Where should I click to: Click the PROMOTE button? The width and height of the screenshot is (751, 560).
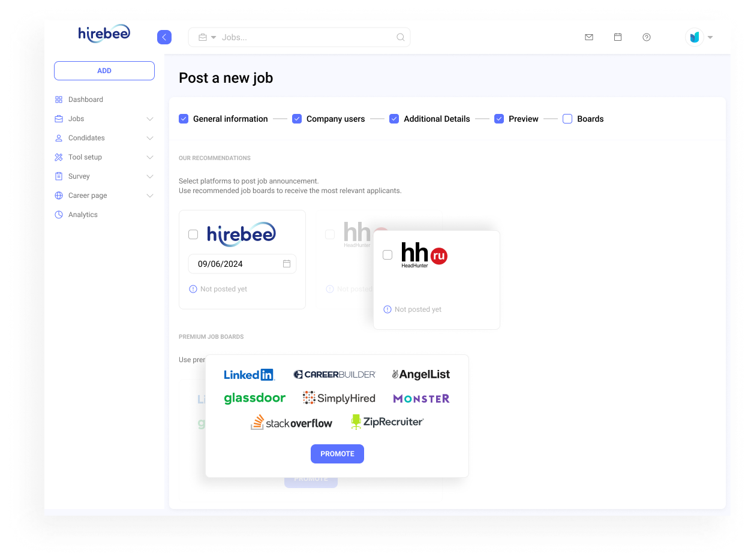pos(337,454)
